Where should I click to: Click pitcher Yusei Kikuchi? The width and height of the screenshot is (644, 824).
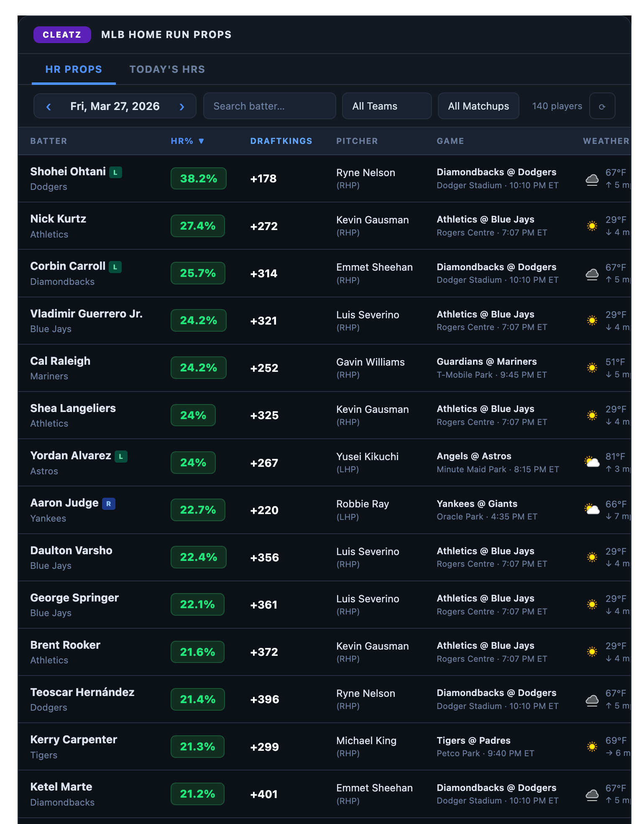point(368,457)
